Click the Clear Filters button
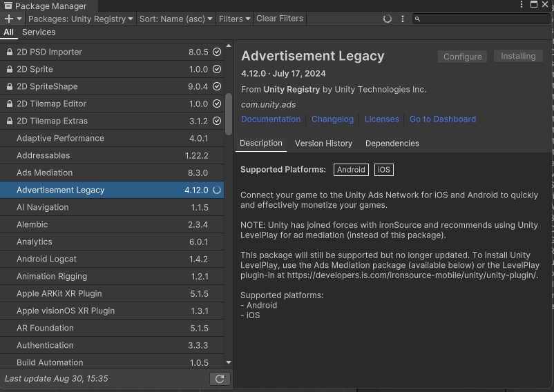The image size is (554, 392). [280, 19]
